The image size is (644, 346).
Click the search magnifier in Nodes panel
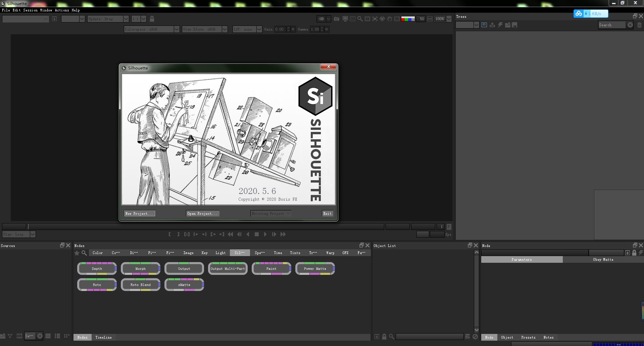(x=84, y=253)
